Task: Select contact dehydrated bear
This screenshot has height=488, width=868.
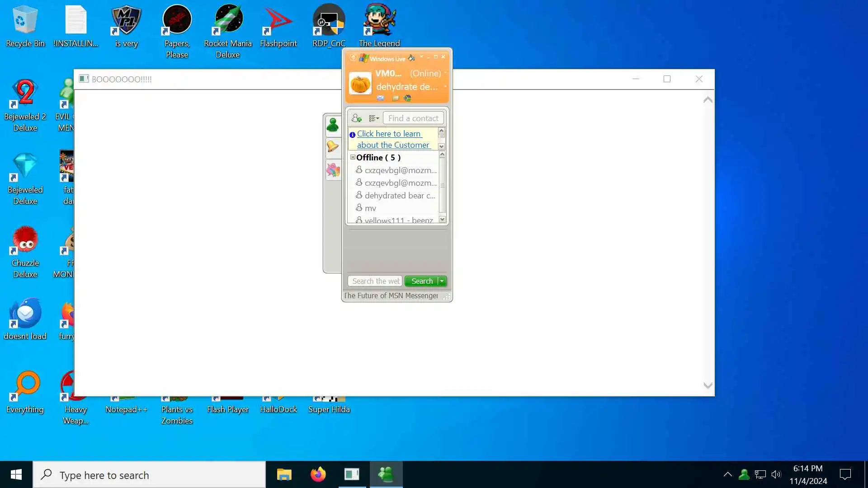Action: 399,196
